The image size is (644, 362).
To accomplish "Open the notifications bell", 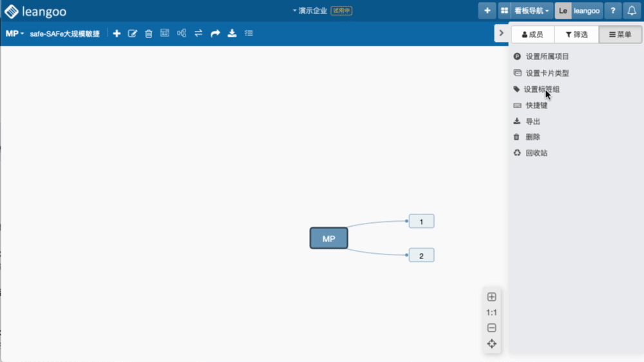I will tap(632, 11).
